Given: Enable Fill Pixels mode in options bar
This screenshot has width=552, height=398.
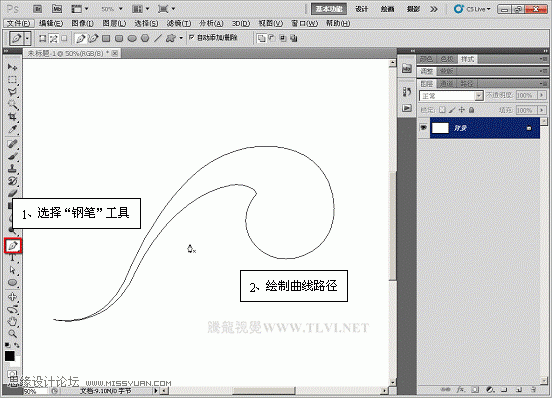Looking at the screenshot, I should pyautogui.click(x=64, y=38).
